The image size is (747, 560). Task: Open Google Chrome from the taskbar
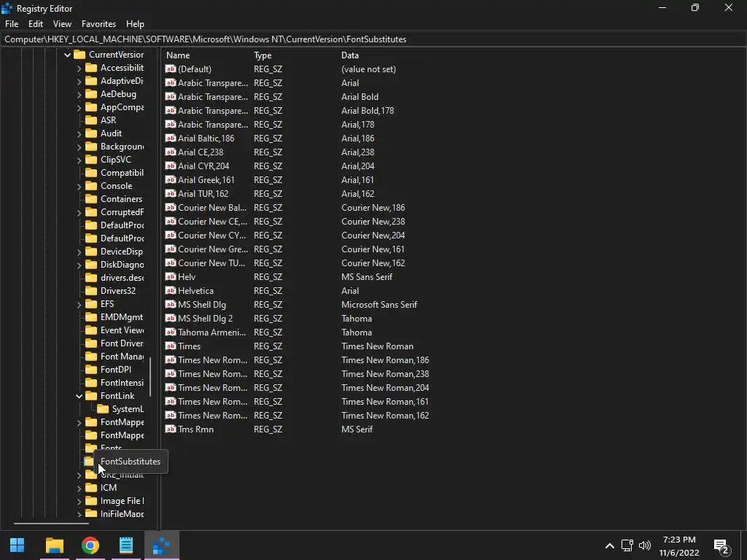click(x=90, y=545)
